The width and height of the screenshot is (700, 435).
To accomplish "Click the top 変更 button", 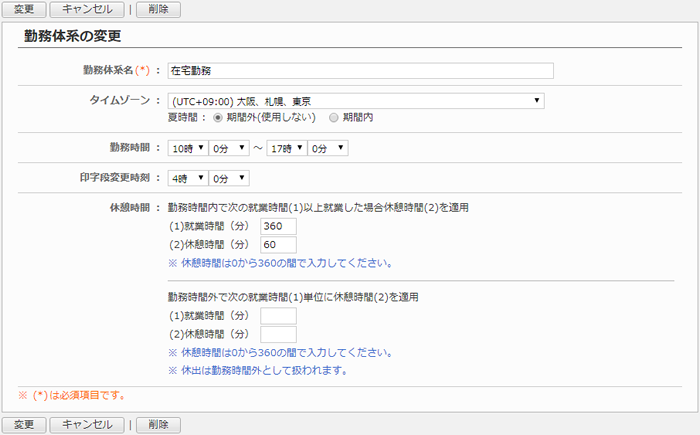I will 23,10.
